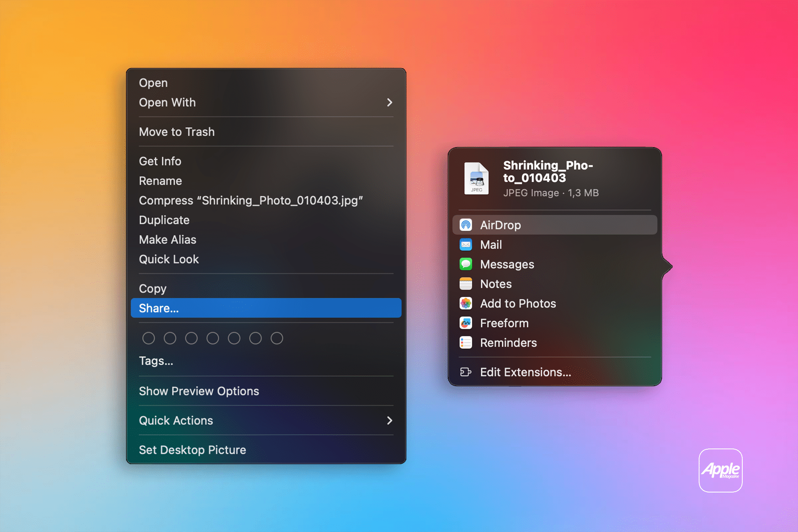Viewport: 798px width, 532px height.
Task: Select the third tag color circle
Action: point(191,338)
